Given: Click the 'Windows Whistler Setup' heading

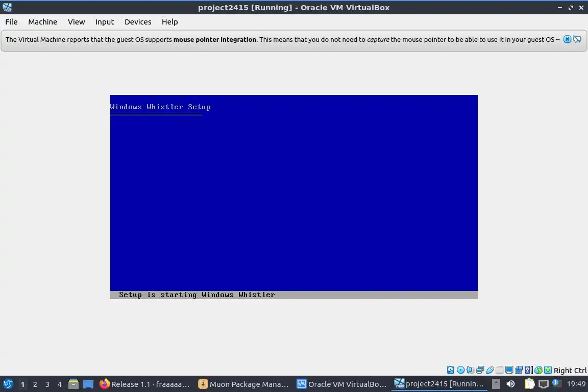Looking at the screenshot, I should click(x=160, y=107).
